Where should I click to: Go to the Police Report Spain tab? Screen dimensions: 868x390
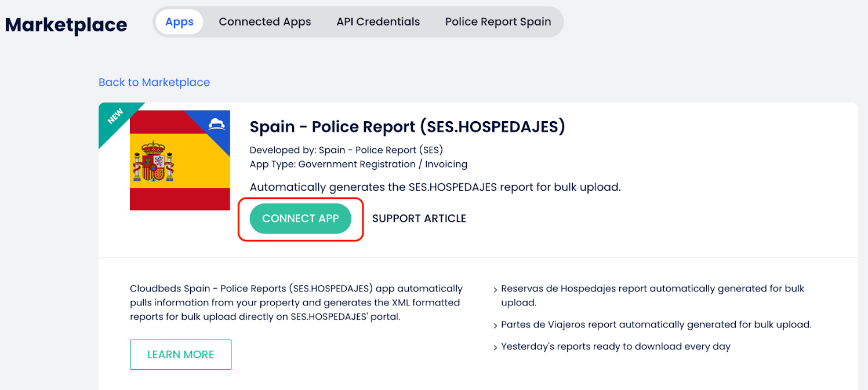coord(498,22)
